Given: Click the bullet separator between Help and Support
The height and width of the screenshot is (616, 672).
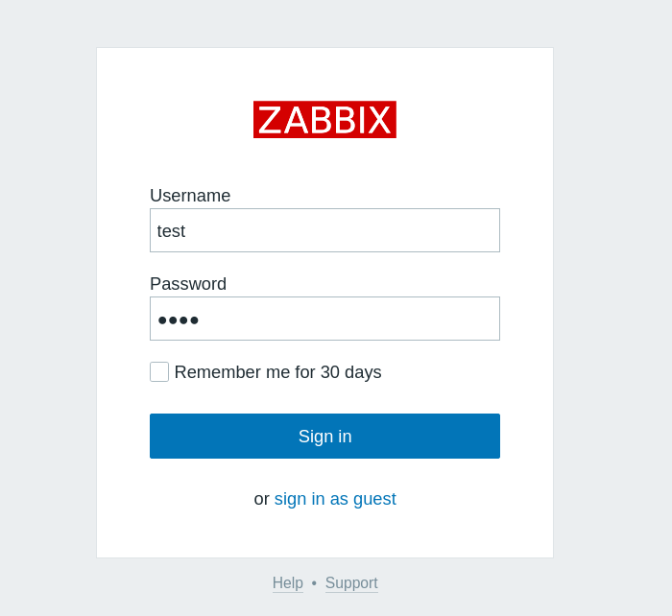Looking at the screenshot, I should (x=314, y=583).
